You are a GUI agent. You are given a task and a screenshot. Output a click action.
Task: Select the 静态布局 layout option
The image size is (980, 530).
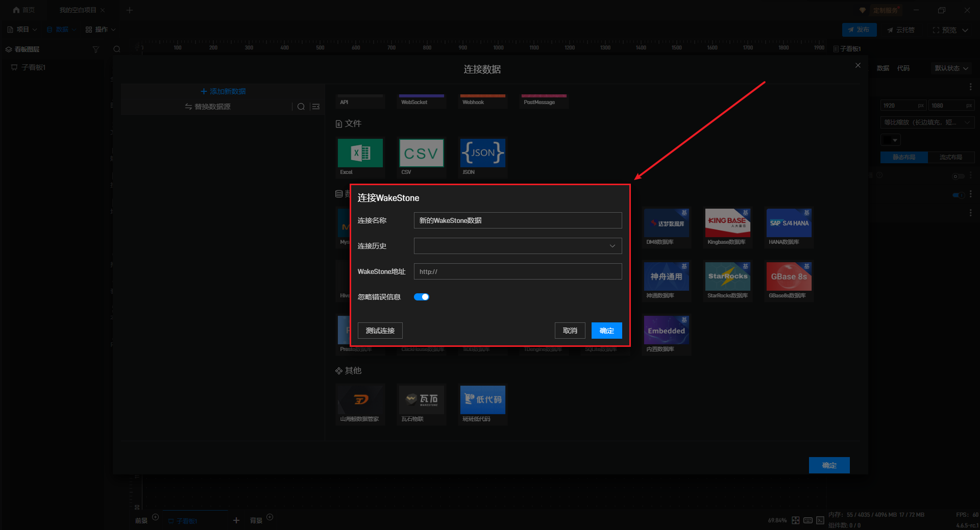(904, 157)
